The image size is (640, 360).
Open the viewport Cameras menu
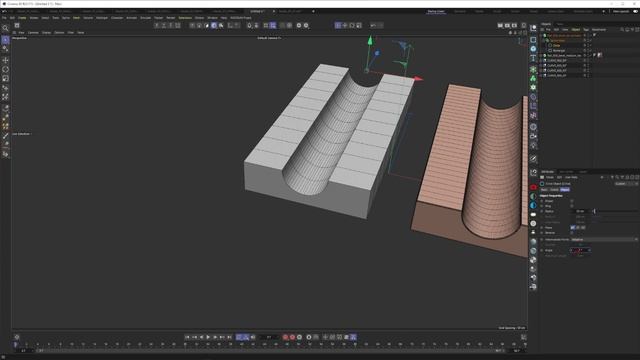coord(33,32)
